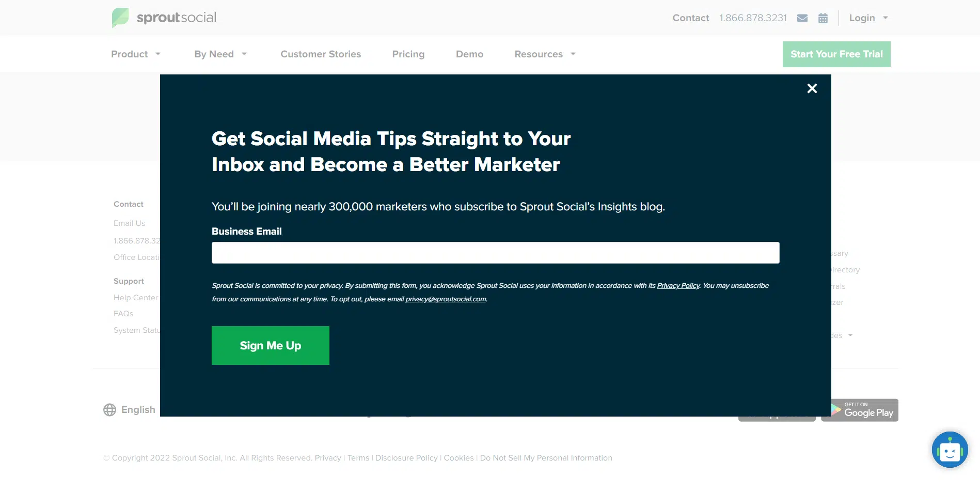The image size is (980, 491).
Task: Expand the Product menu
Action: tap(136, 54)
